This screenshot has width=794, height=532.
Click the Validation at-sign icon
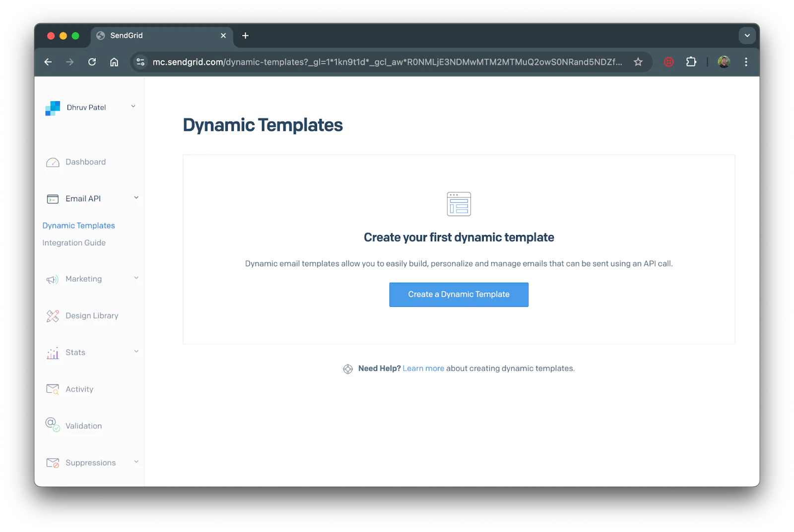[53, 425]
